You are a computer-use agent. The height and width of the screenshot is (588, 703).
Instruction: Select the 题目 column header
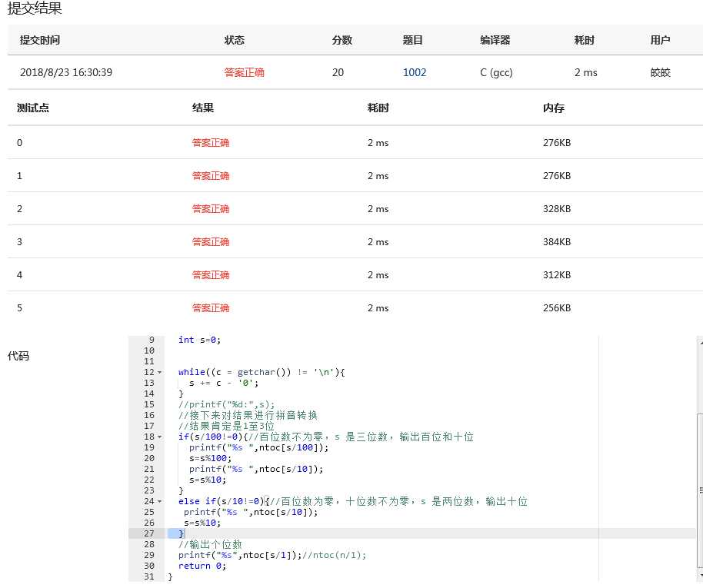pos(412,40)
